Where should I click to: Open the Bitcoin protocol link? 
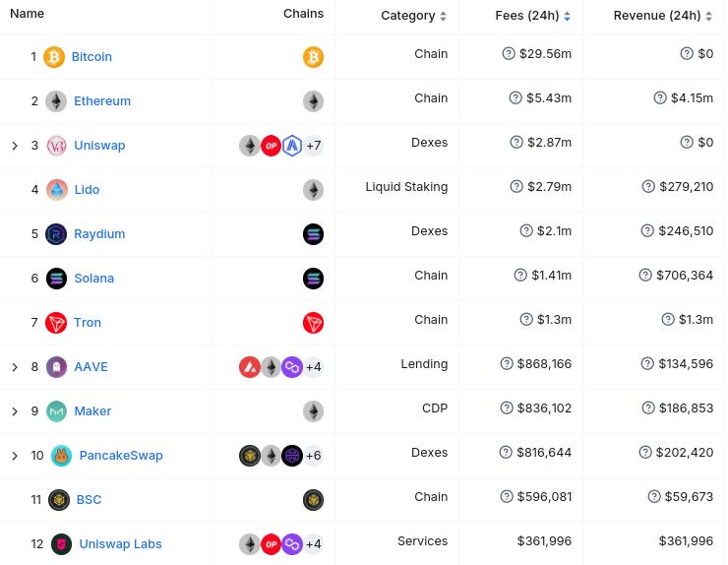(x=91, y=57)
